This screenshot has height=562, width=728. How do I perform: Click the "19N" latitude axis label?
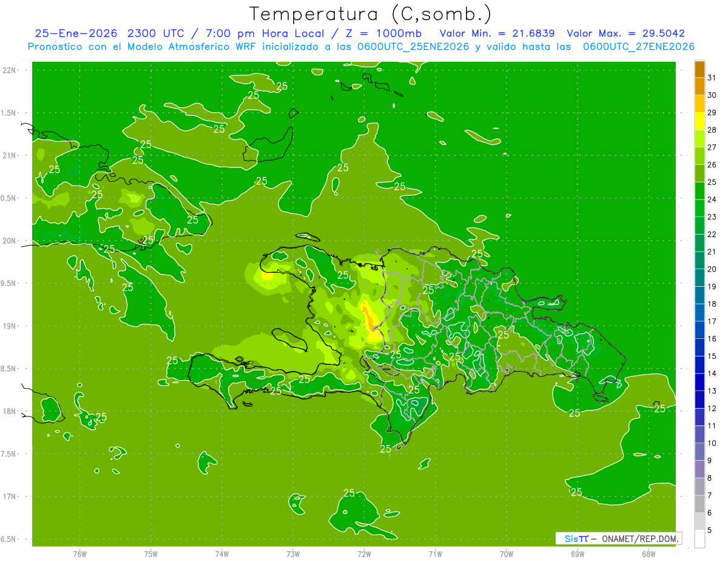tap(9, 326)
